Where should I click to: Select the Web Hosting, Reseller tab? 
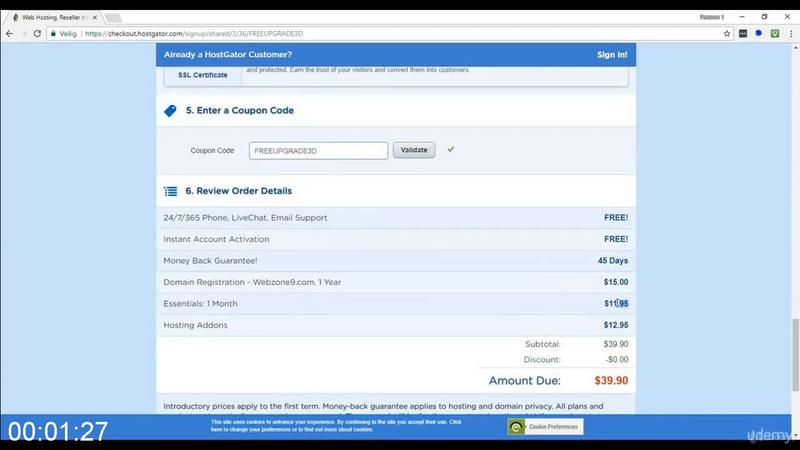pos(54,17)
